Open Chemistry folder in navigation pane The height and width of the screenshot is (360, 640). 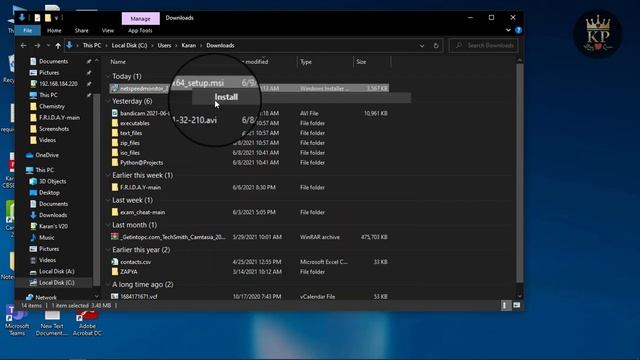pos(51,107)
